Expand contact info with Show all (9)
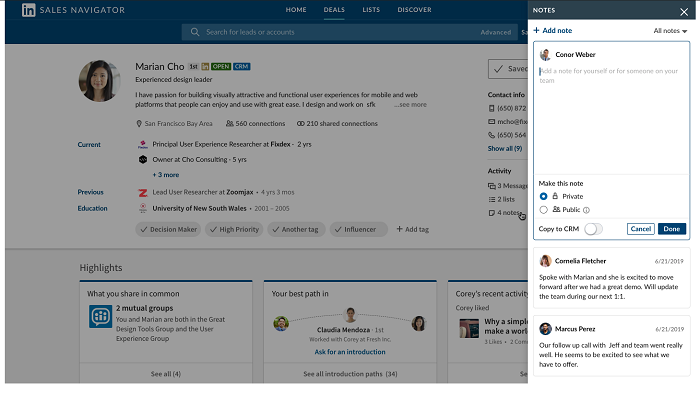700x394 pixels. pyautogui.click(x=504, y=149)
